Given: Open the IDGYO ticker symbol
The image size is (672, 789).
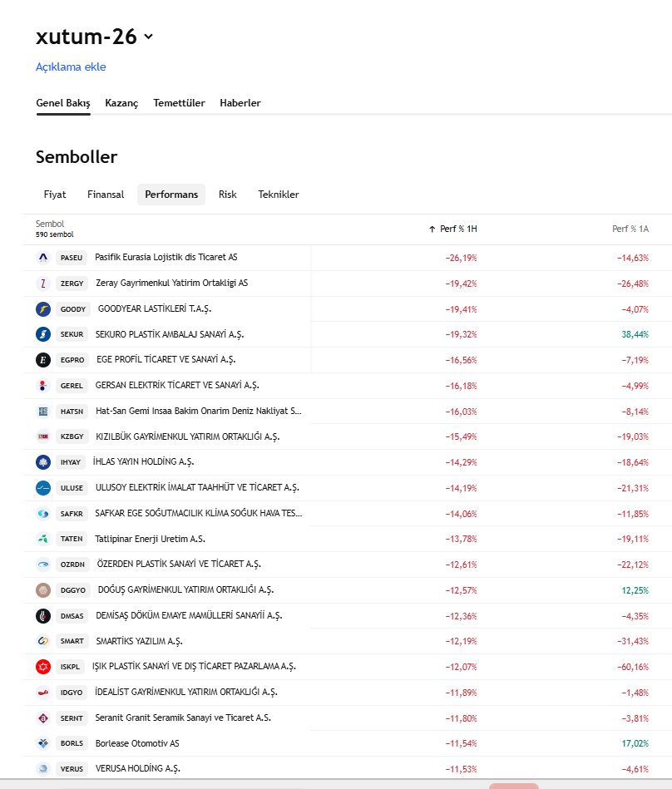Looking at the screenshot, I should pyautogui.click(x=72, y=693).
